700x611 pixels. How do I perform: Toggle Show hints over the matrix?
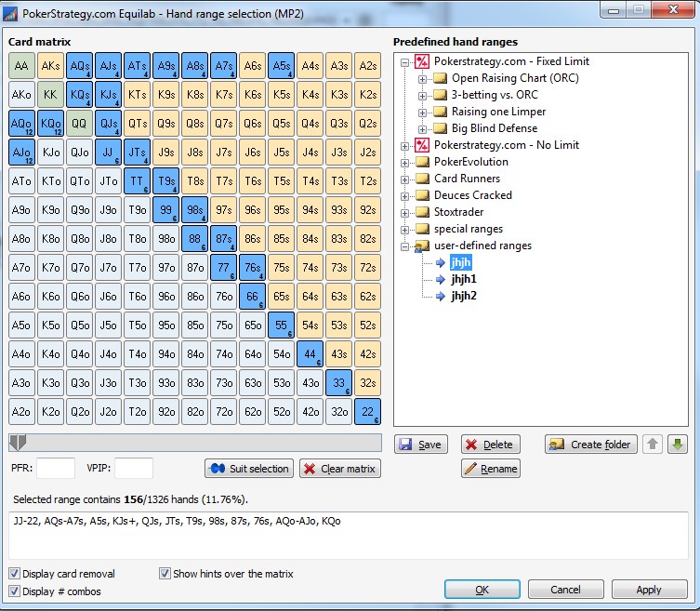click(165, 574)
